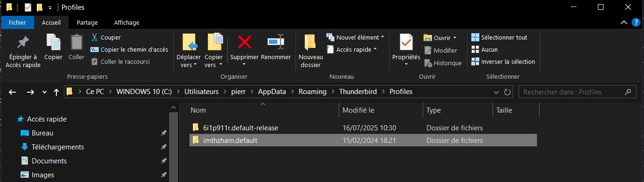Switch to the Partage ribbon tab

87,22
